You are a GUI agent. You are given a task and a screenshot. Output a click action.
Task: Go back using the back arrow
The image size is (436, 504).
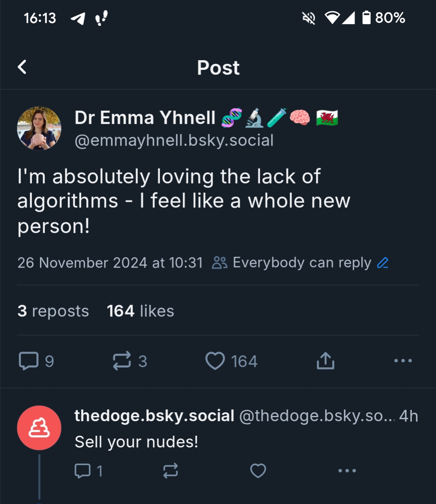(x=22, y=67)
